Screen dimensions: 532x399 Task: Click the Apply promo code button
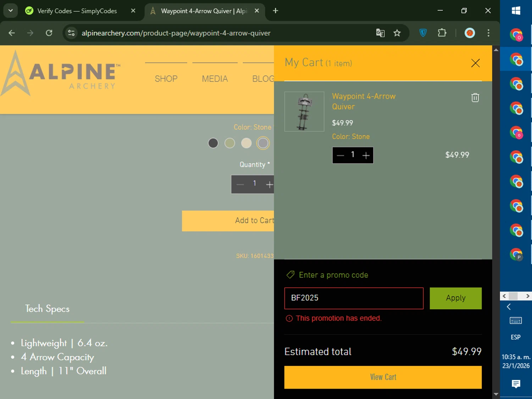pos(456,298)
